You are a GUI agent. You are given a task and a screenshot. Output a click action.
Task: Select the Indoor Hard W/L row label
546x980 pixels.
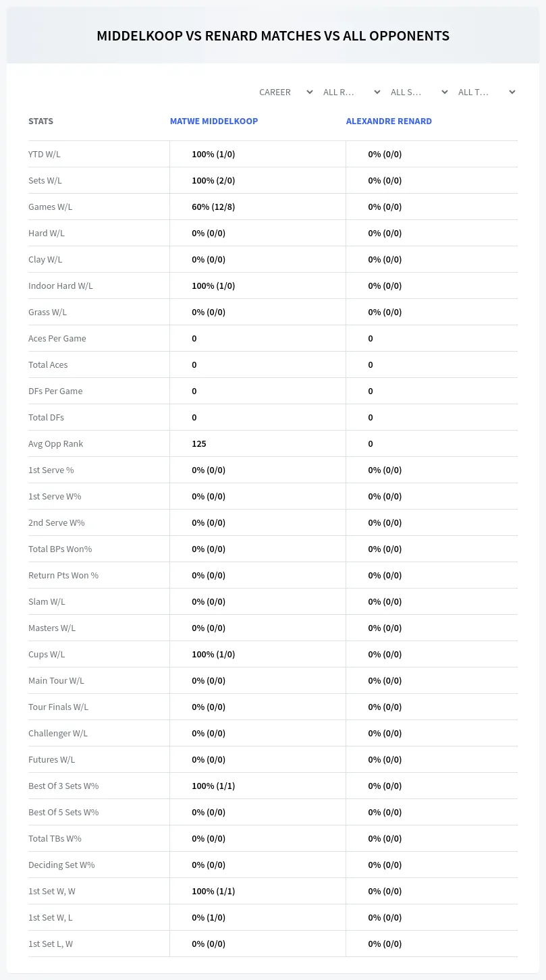[61, 285]
